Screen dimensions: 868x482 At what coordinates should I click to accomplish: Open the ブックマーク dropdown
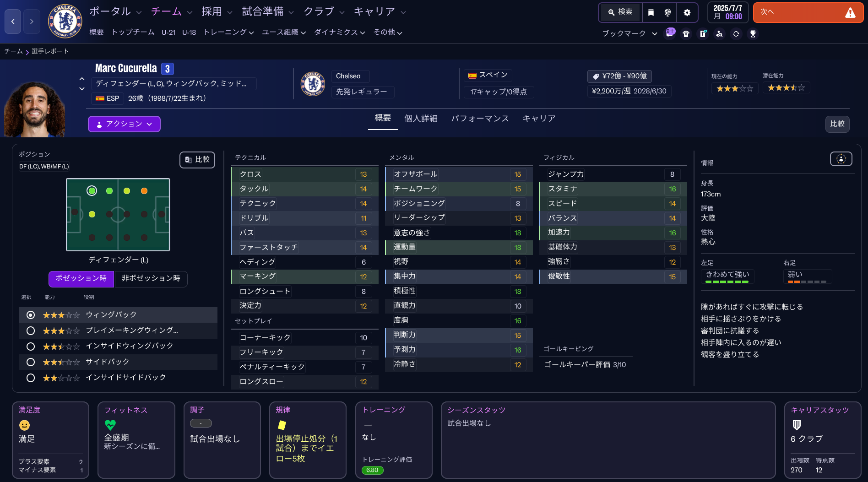(629, 33)
